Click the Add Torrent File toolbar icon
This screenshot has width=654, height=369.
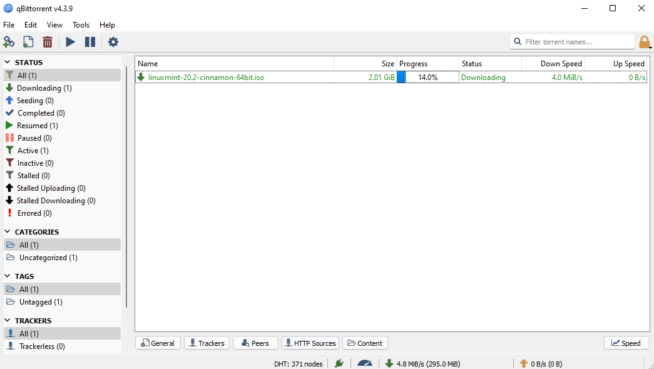28,42
